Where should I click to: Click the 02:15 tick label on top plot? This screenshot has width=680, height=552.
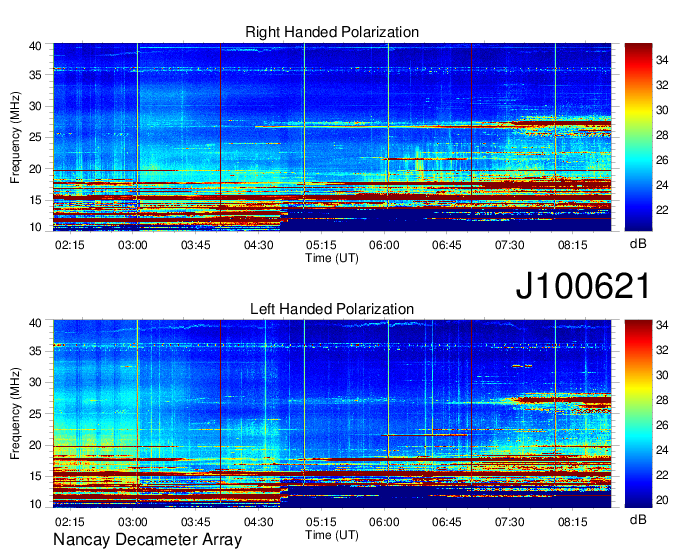(70, 245)
